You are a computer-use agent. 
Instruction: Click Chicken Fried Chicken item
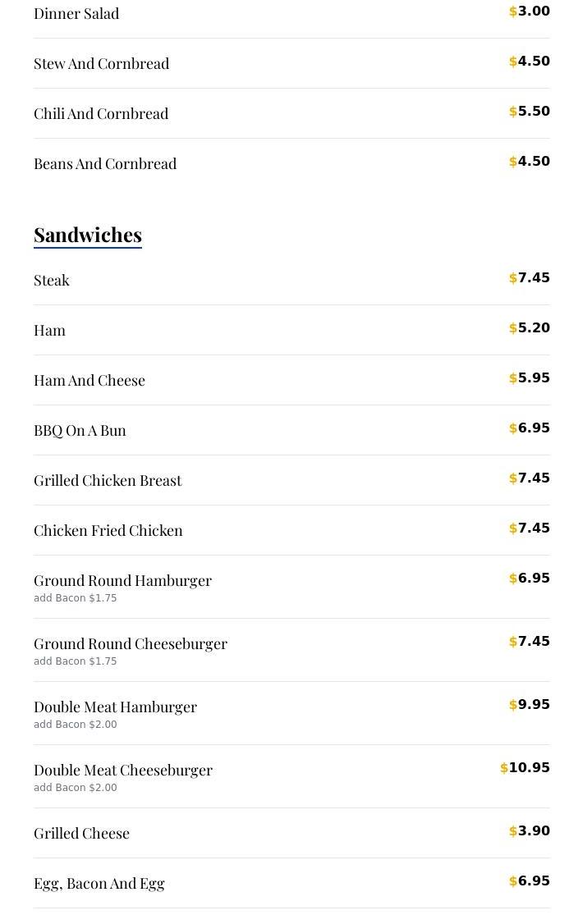click(x=108, y=531)
